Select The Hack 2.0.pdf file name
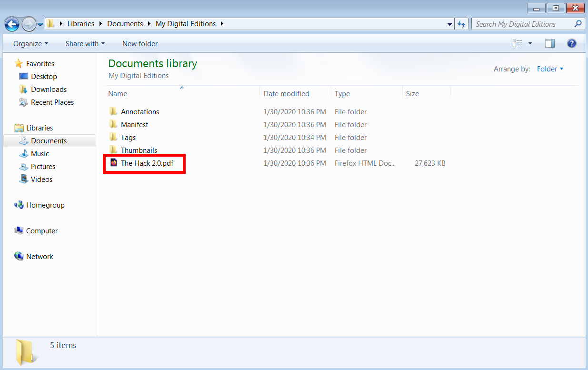588x370 pixels. 147,163
